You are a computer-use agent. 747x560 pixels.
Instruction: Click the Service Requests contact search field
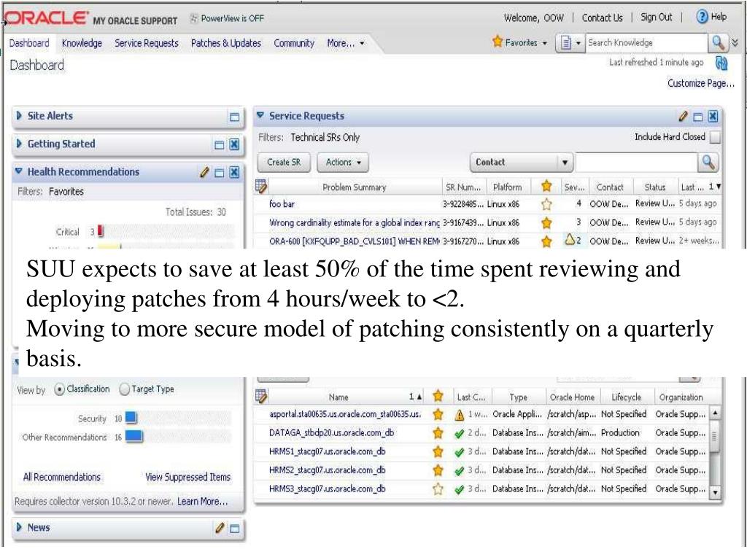(636, 163)
